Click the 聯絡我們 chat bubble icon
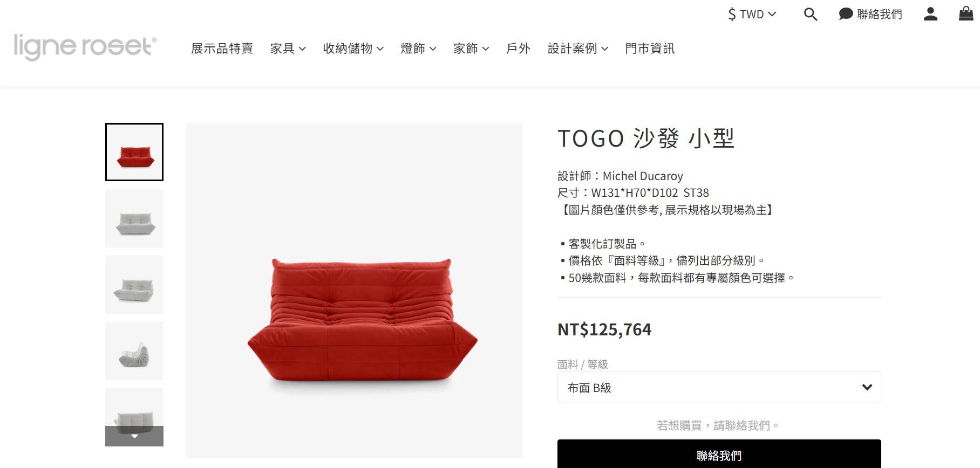 pos(846,14)
